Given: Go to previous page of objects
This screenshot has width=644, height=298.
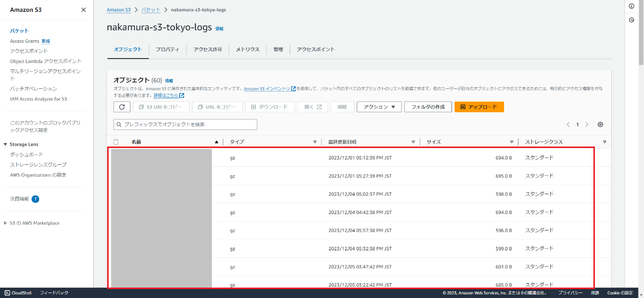Looking at the screenshot, I should tap(569, 125).
